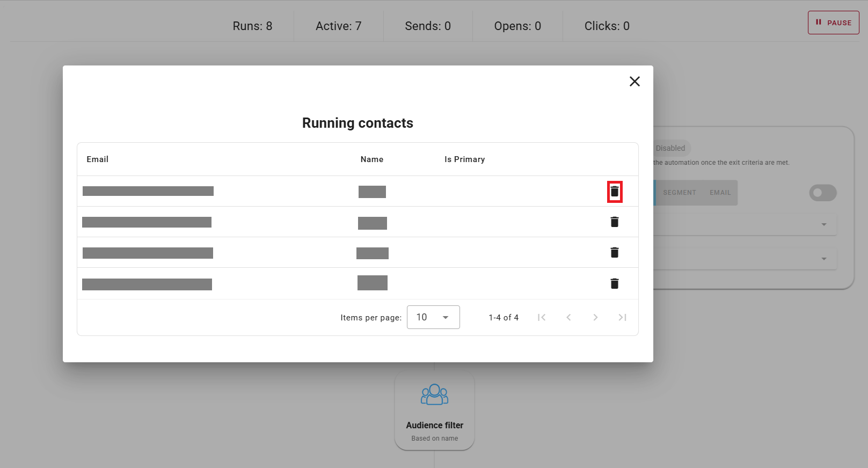
Task: Select the SEGMENT tab
Action: (x=679, y=193)
